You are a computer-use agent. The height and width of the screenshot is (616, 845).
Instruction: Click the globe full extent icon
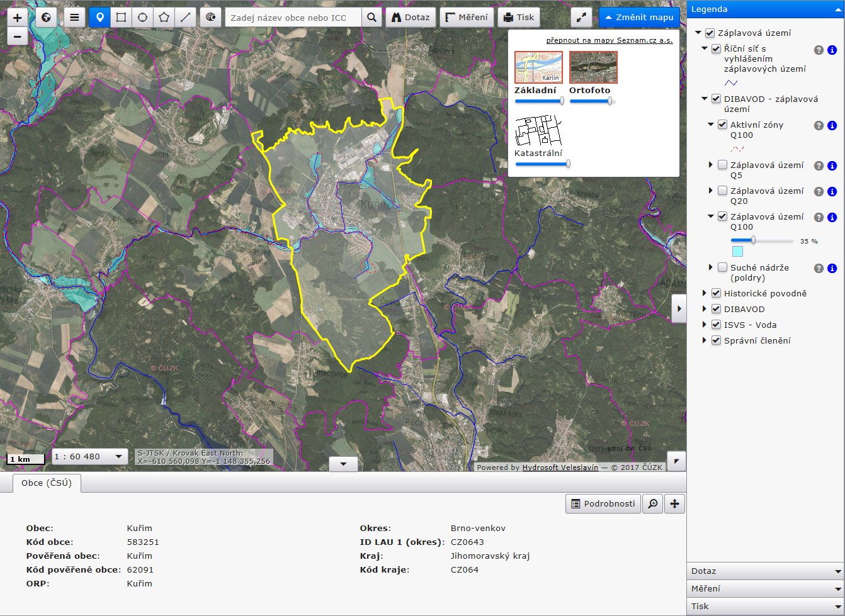pos(46,18)
